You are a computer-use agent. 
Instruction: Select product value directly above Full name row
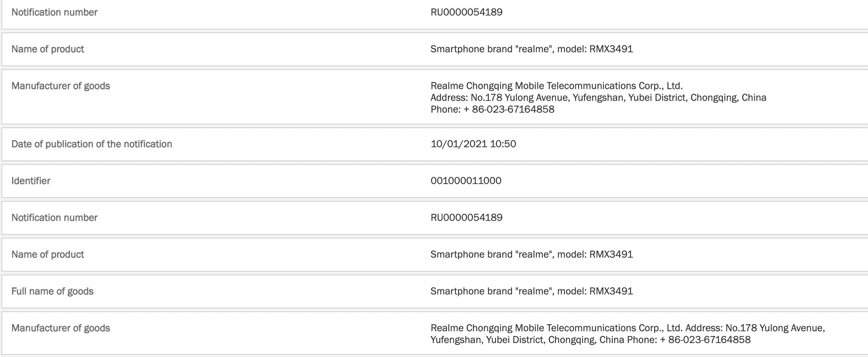click(x=531, y=254)
